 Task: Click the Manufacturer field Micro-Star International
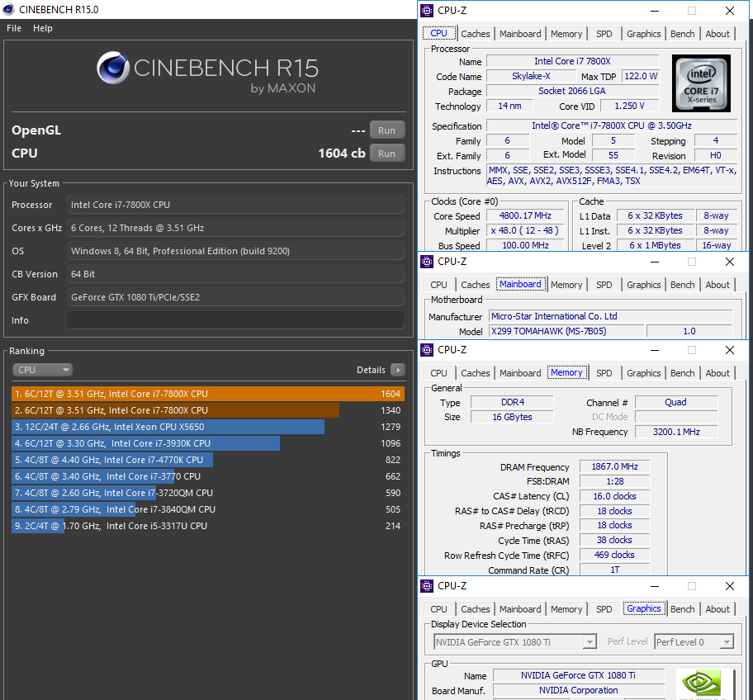[611, 316]
